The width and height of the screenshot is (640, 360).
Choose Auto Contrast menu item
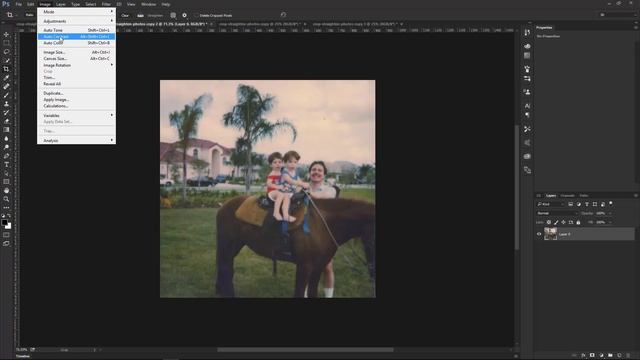76,37
